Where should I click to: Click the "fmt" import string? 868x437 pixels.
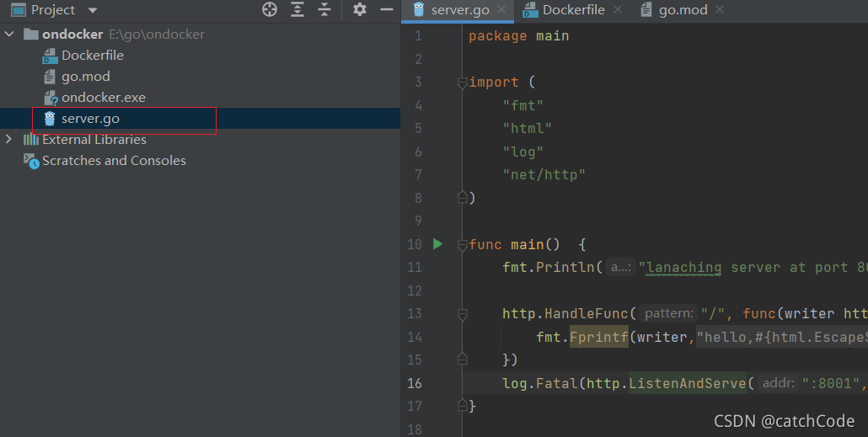(x=523, y=105)
